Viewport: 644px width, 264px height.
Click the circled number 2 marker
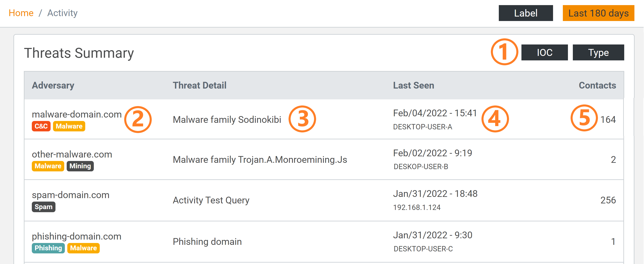138,119
